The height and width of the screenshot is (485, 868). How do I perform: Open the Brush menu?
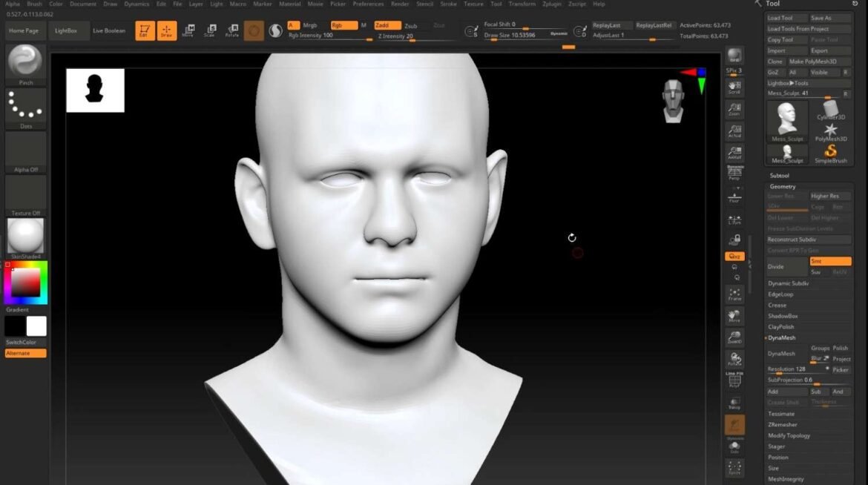pos(34,4)
